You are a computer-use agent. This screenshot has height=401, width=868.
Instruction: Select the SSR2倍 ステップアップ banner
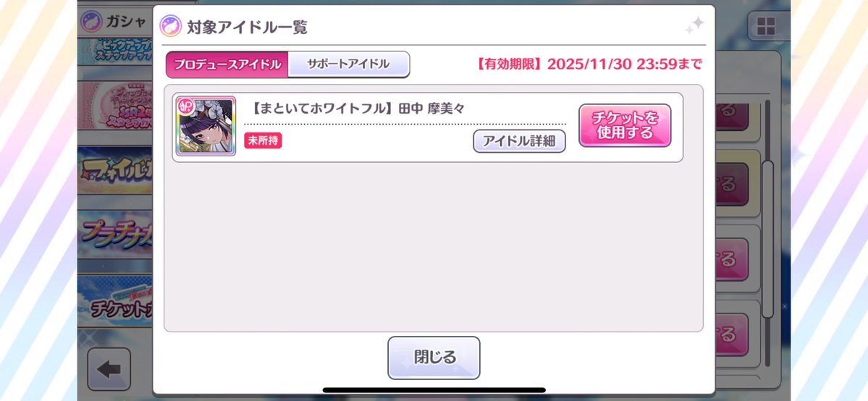click(115, 105)
